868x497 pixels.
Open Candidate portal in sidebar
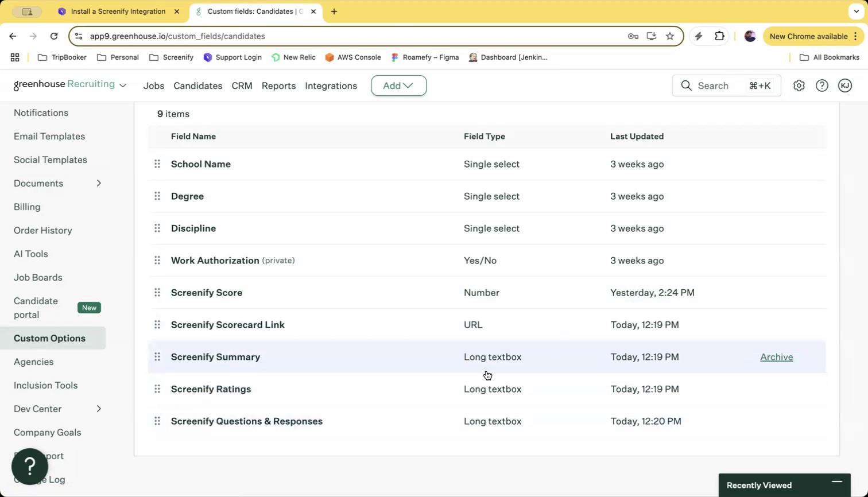click(36, 308)
